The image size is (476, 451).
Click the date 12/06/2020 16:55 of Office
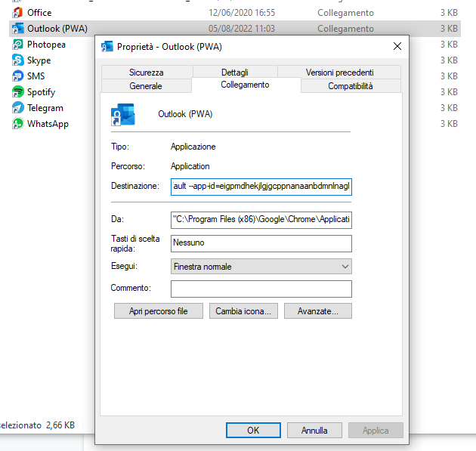[242, 13]
